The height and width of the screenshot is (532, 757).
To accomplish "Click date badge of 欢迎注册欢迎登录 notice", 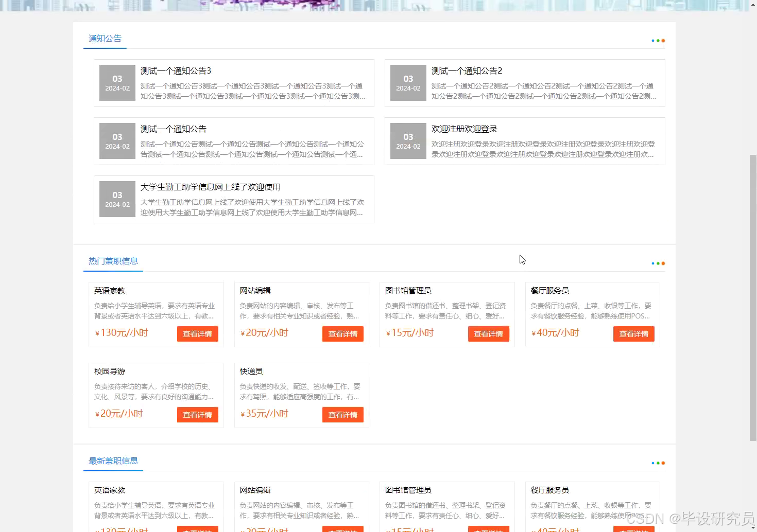I will pos(408,141).
